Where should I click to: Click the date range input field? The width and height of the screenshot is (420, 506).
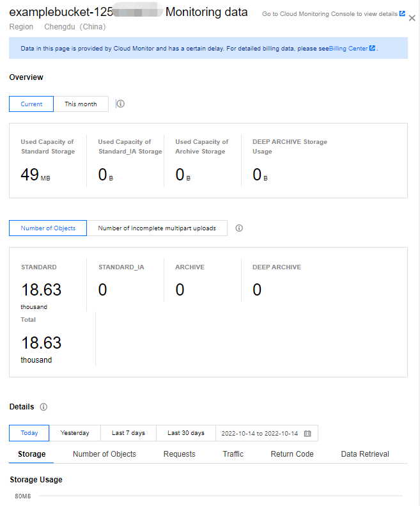coord(260,433)
